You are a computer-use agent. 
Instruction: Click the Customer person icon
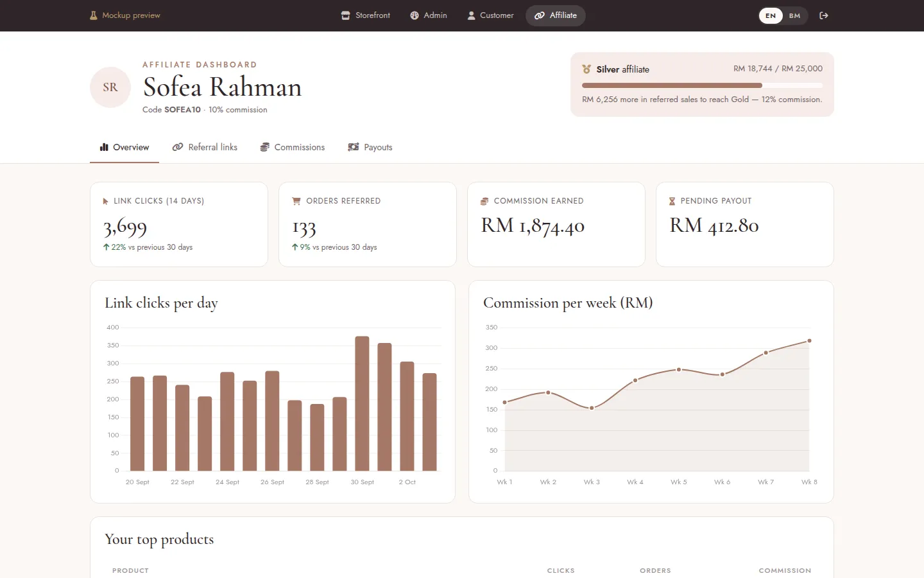[472, 15]
